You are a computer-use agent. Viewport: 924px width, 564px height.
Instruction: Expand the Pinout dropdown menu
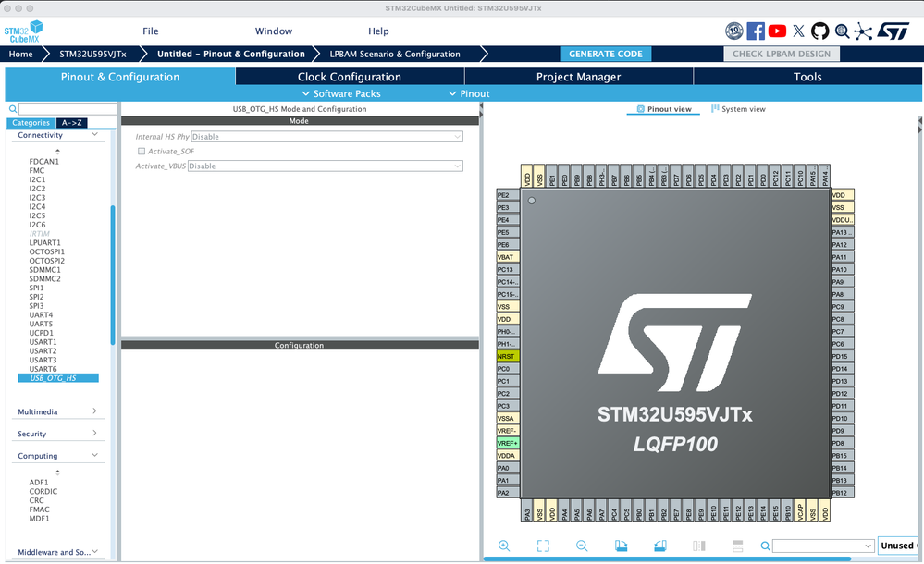(x=469, y=93)
